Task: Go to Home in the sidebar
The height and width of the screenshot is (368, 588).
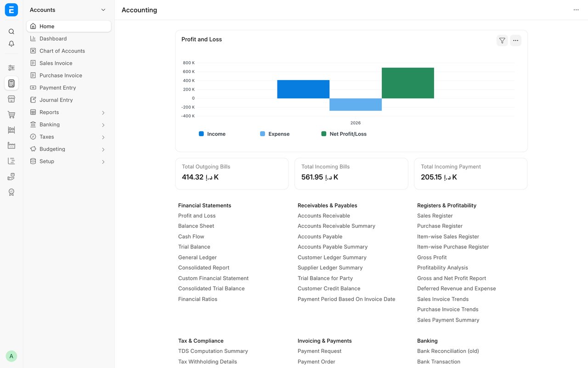Action: [x=69, y=26]
